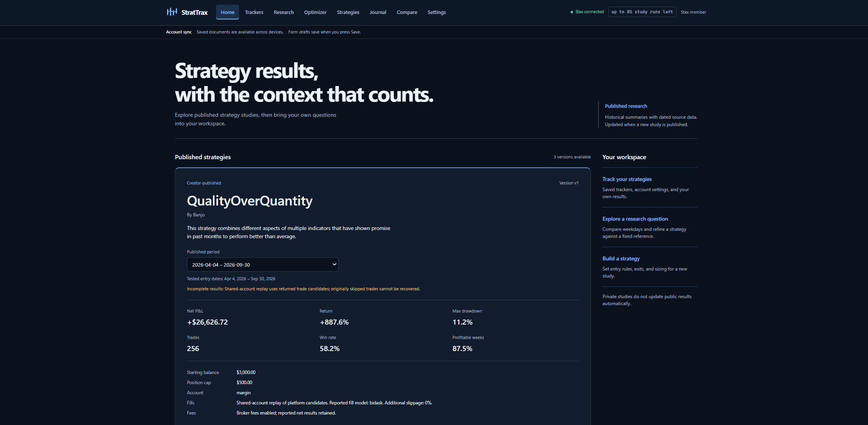The height and width of the screenshot is (425, 868).
Task: Click the Account value margin
Action: tap(243, 393)
